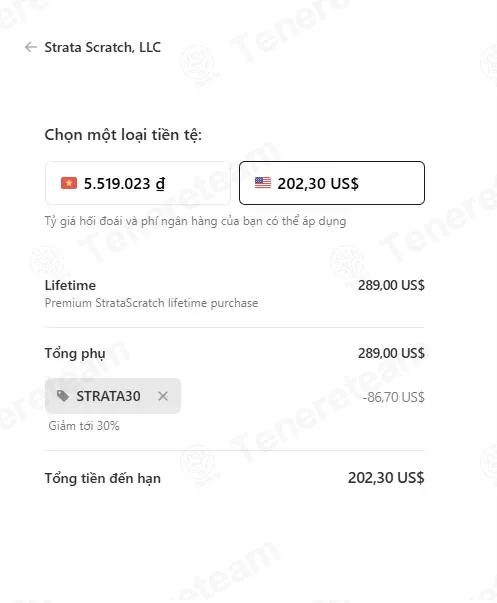497x603 pixels.
Task: Click the 289,00 US$ subtotal amount
Action: click(391, 353)
